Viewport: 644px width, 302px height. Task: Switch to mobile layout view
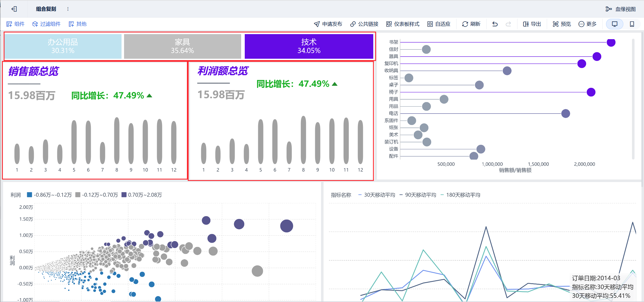tap(632, 24)
